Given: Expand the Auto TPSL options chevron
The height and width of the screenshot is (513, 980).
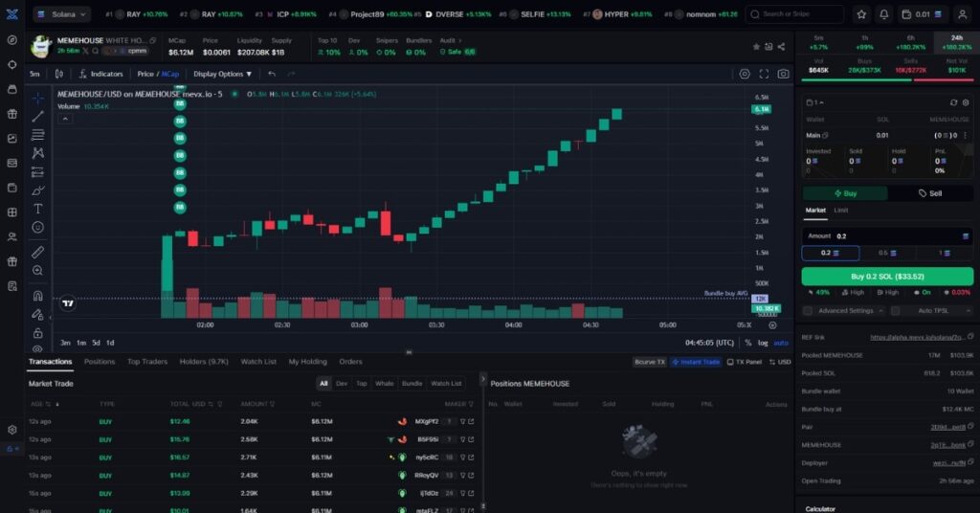Looking at the screenshot, I should pyautogui.click(x=969, y=310).
